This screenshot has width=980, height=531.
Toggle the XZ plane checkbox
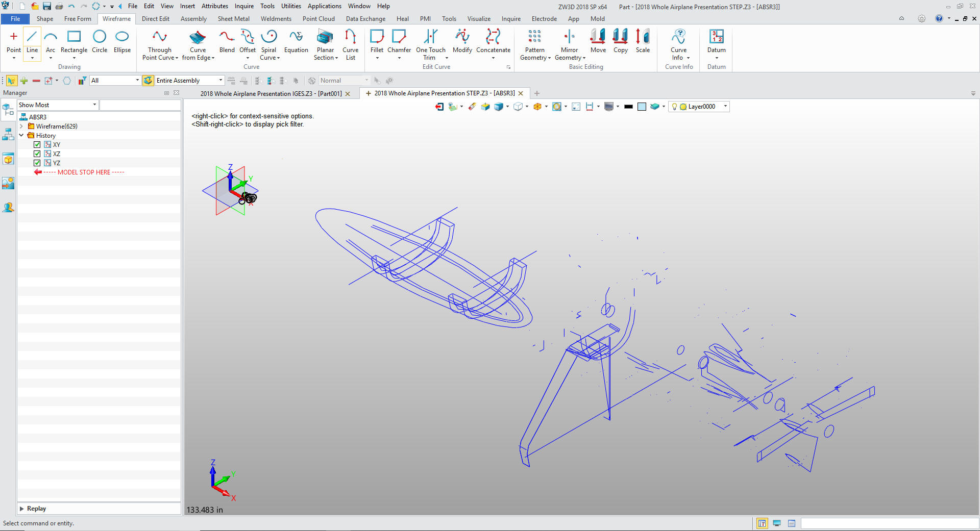[x=37, y=154]
